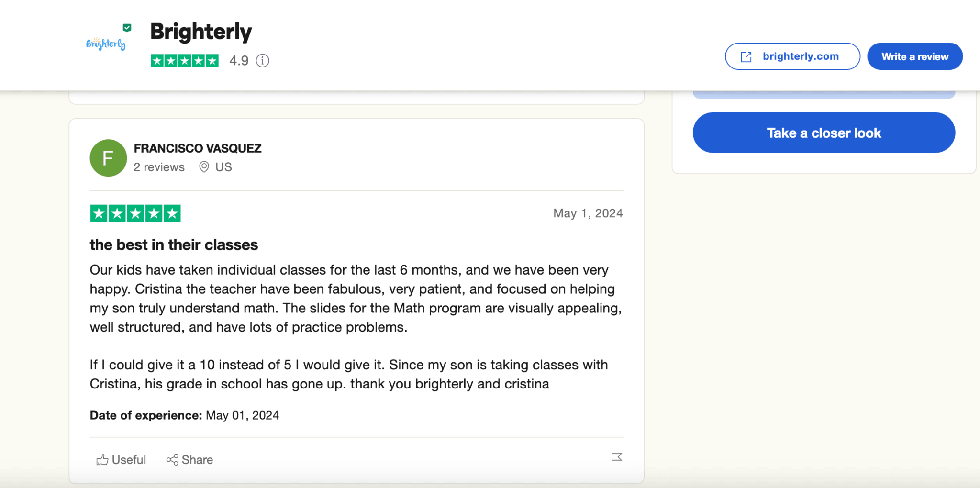Click the Share icon under the review
980x488 pixels.
click(172, 460)
